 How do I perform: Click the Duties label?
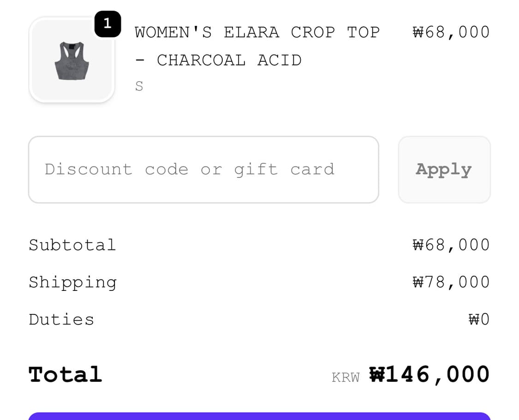coord(61,319)
